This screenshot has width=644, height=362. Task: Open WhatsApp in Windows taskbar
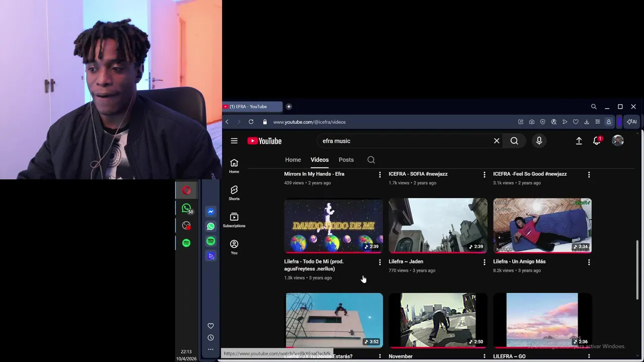click(186, 208)
